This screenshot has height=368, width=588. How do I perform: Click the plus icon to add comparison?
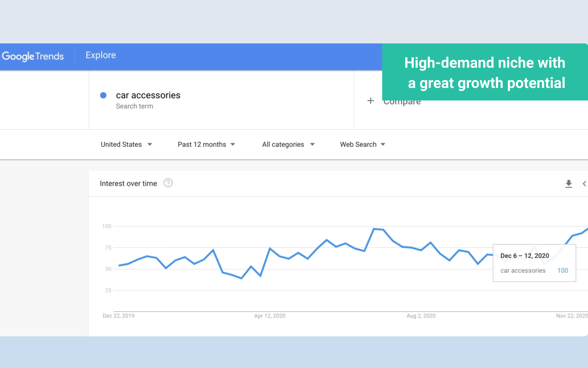(x=370, y=101)
